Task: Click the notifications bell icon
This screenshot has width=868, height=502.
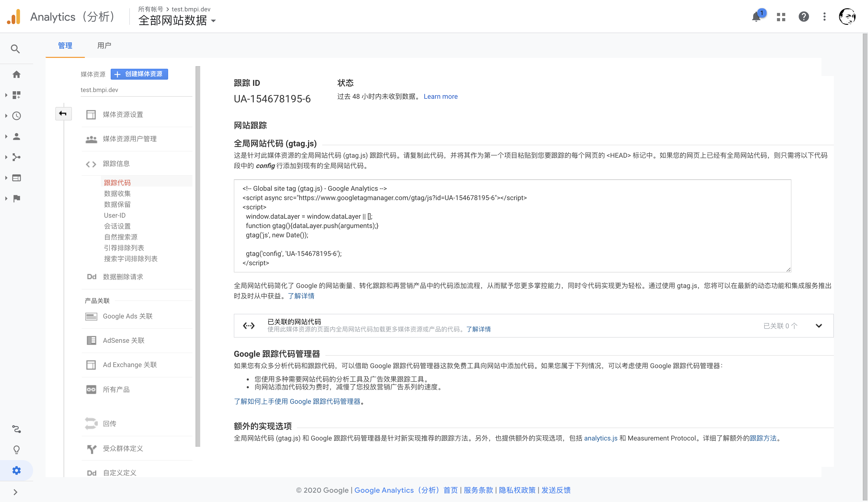Action: [756, 17]
